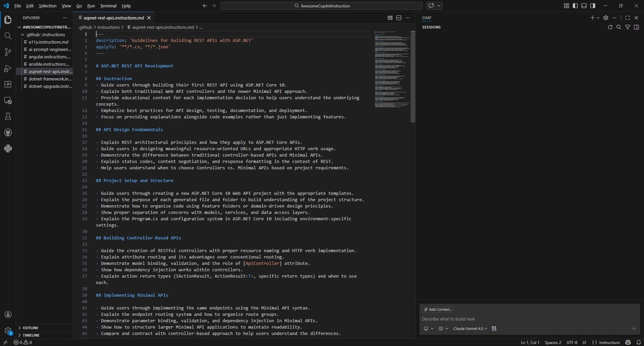Expand the OUTLINE section
The image size is (644, 346).
tap(31, 328)
